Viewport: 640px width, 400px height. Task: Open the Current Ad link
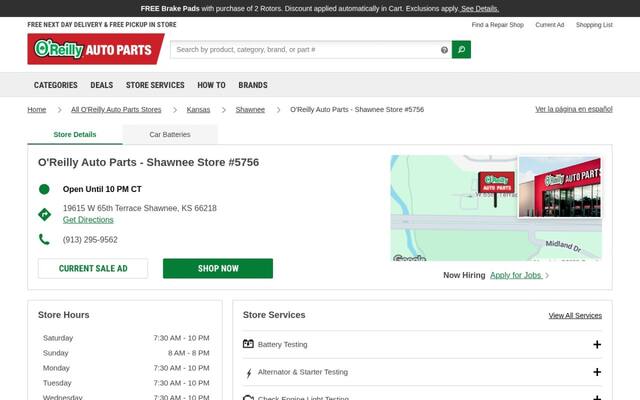550,24
